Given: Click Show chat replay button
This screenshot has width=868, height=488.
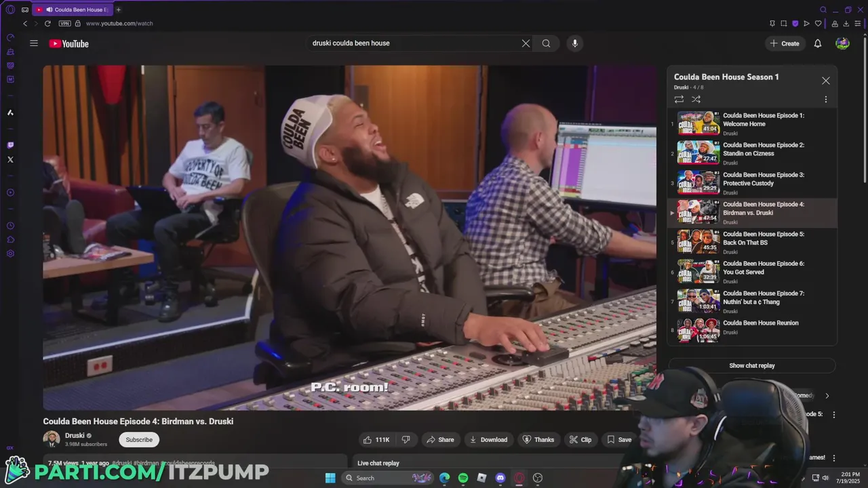Looking at the screenshot, I should 752,365.
